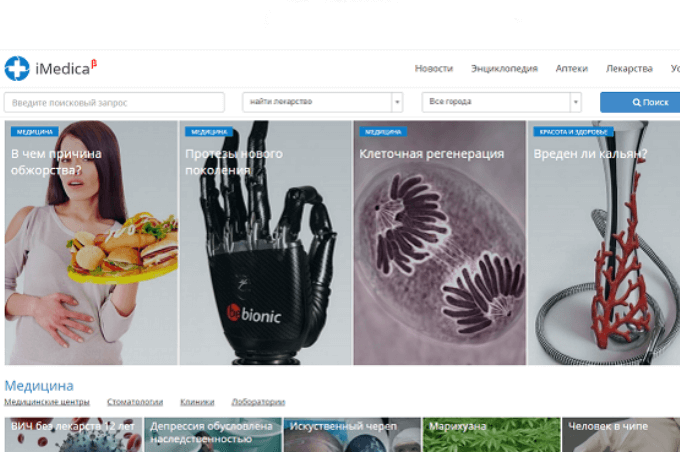Open the Новости menu item
The width and height of the screenshot is (680, 452).
[433, 69]
